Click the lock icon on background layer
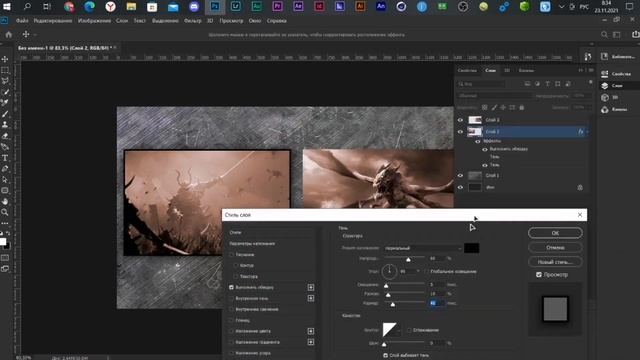Screen dimensions: 640x360 coord(580,187)
